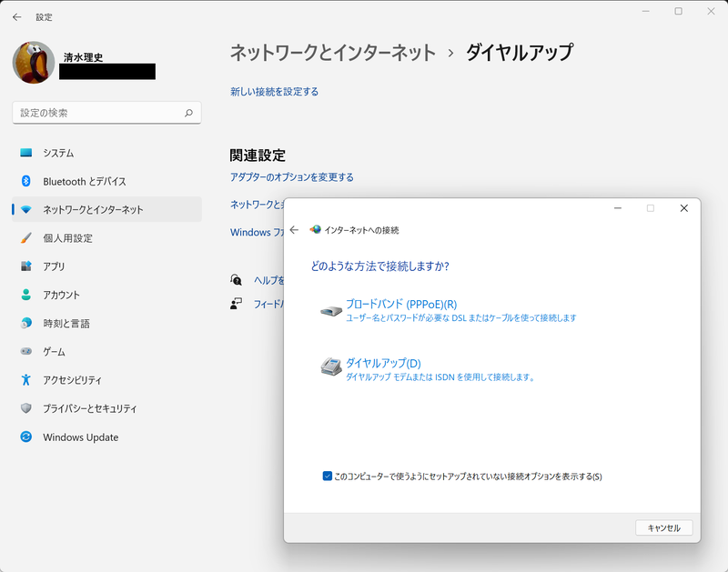Click the wizard globe title icon
This screenshot has height=572, width=728.
point(316,230)
